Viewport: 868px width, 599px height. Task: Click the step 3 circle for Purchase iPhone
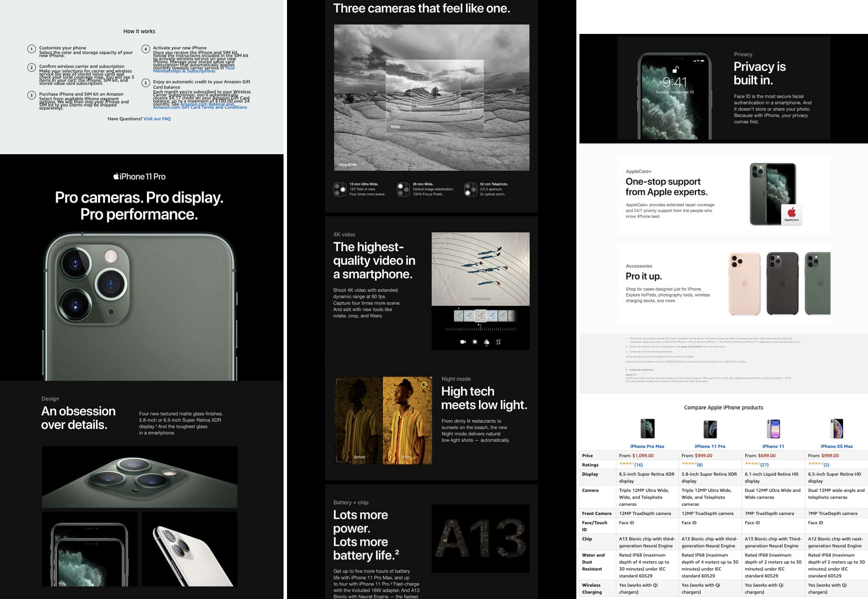point(32,95)
